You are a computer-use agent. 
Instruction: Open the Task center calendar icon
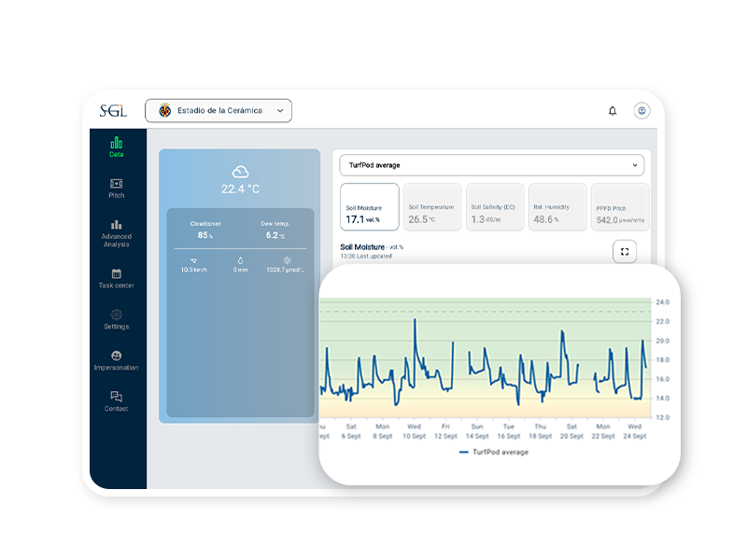[x=116, y=274]
